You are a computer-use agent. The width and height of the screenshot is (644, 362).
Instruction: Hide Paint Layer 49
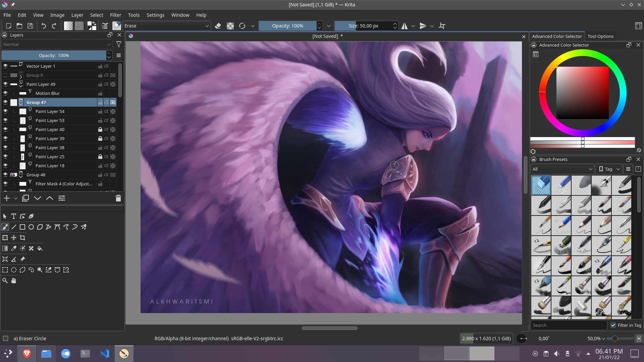pos(5,84)
